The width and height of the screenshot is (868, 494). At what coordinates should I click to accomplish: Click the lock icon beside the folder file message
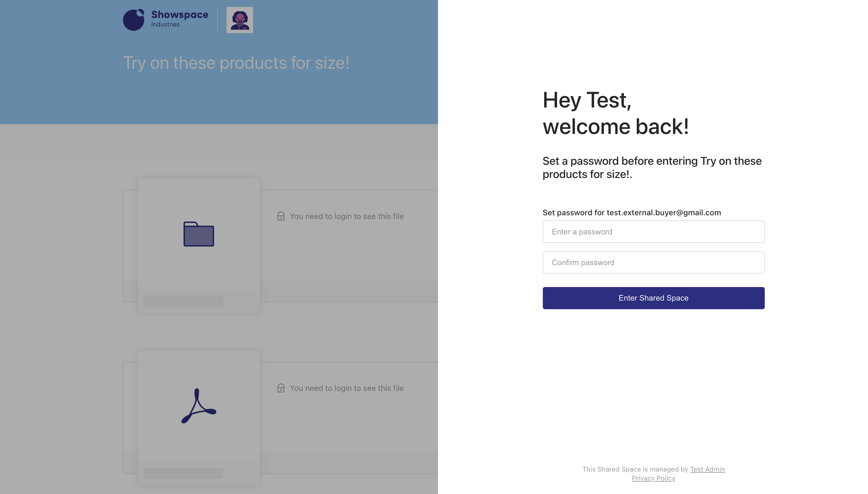click(281, 216)
